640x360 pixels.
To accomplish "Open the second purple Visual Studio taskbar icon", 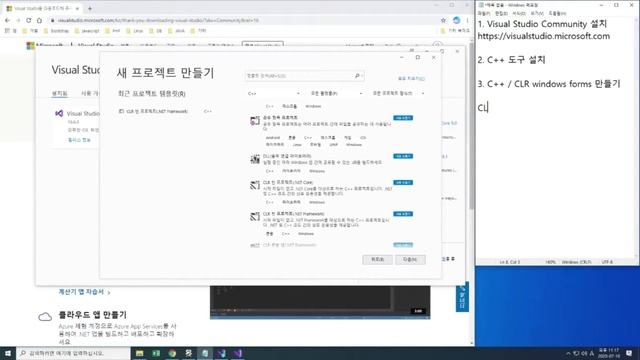I will [x=238, y=353].
